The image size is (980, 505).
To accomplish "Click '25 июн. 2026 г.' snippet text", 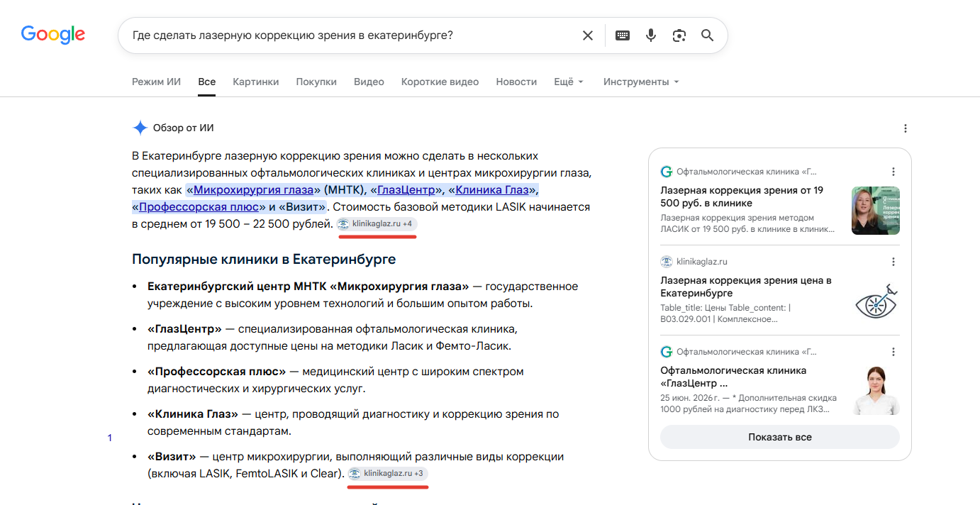I will click(x=691, y=398).
